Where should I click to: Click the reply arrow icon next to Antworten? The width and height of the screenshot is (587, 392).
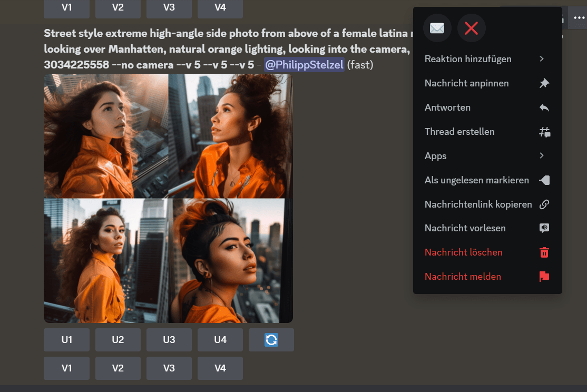coord(545,107)
